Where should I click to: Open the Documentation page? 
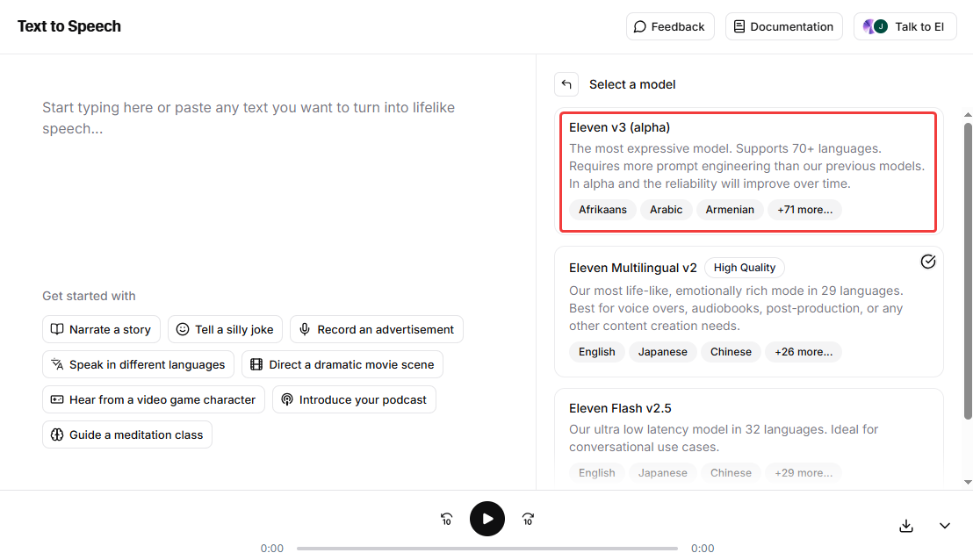coord(783,26)
